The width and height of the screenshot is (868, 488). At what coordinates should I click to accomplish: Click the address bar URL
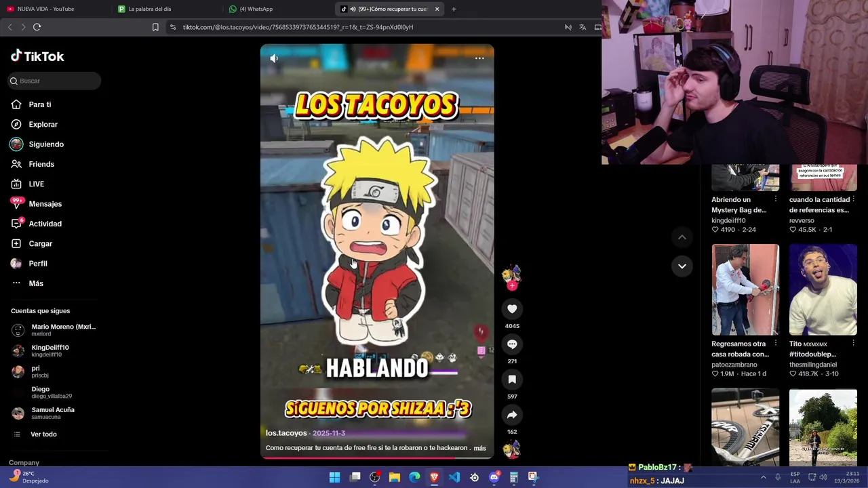298,27
